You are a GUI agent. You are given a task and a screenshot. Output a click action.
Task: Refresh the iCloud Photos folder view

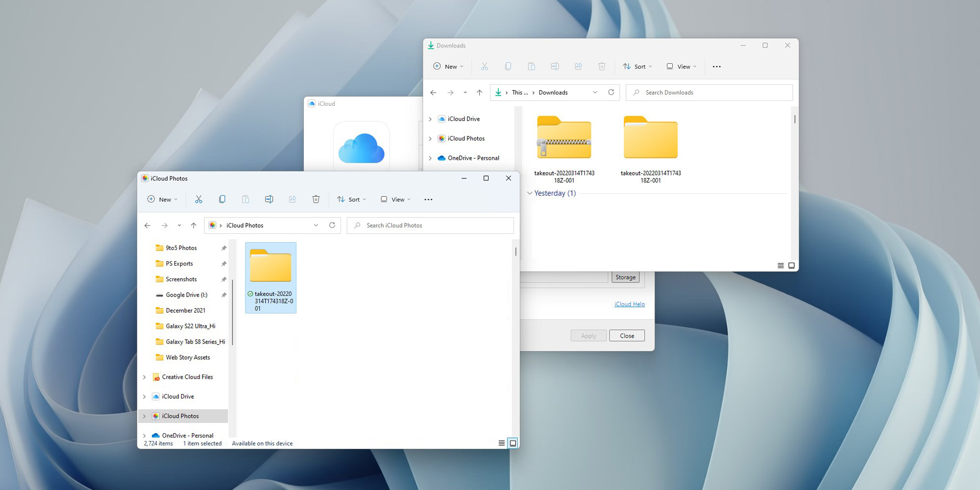pos(332,225)
